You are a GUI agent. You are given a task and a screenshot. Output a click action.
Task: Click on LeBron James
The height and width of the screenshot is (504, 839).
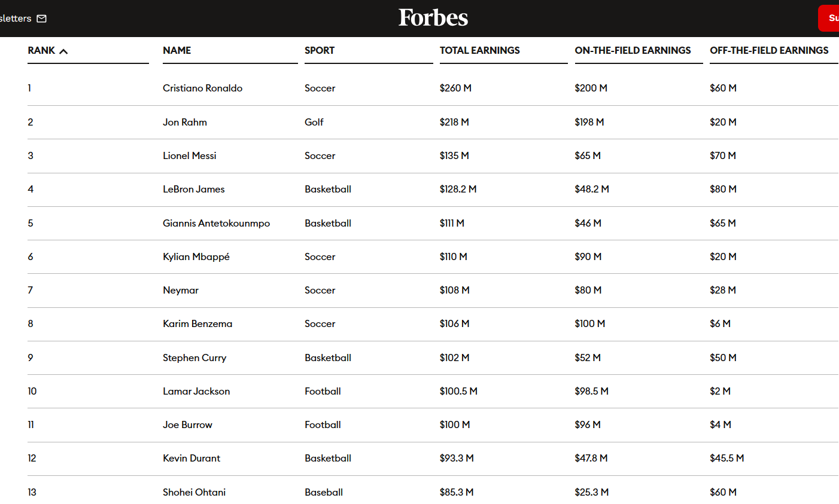194,189
